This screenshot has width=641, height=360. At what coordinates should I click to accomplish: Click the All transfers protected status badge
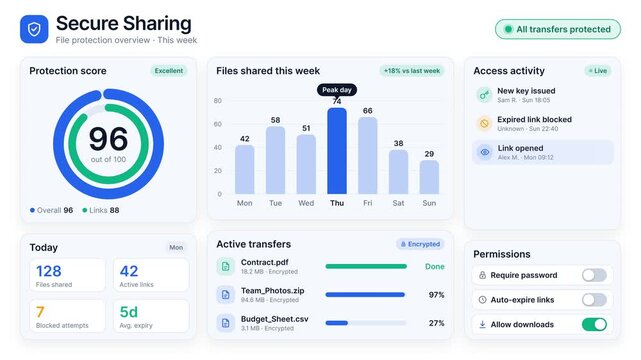pos(558,29)
